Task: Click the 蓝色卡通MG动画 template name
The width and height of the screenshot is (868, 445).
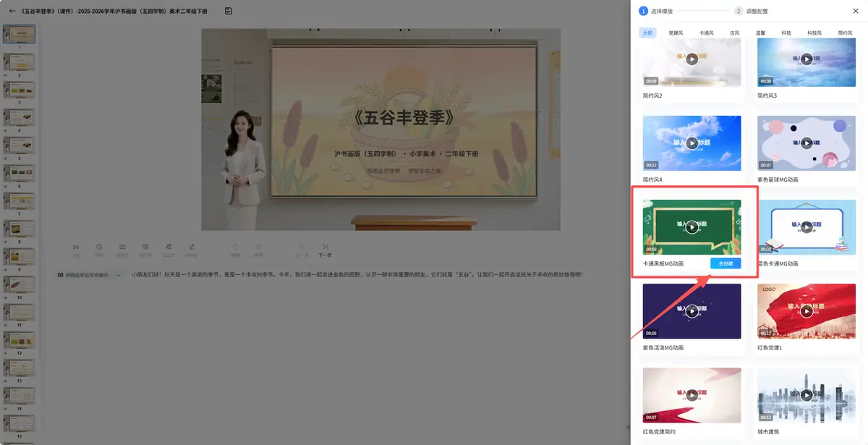Action: click(x=778, y=263)
